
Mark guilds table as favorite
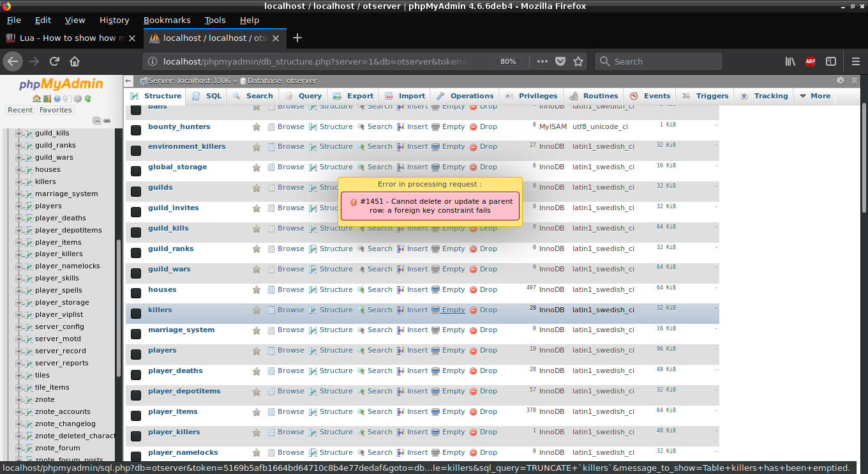click(257, 187)
